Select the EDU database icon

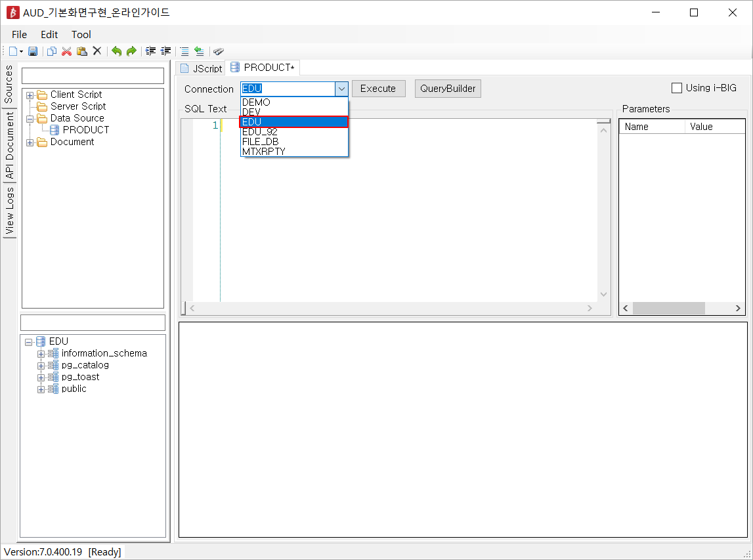pos(41,341)
